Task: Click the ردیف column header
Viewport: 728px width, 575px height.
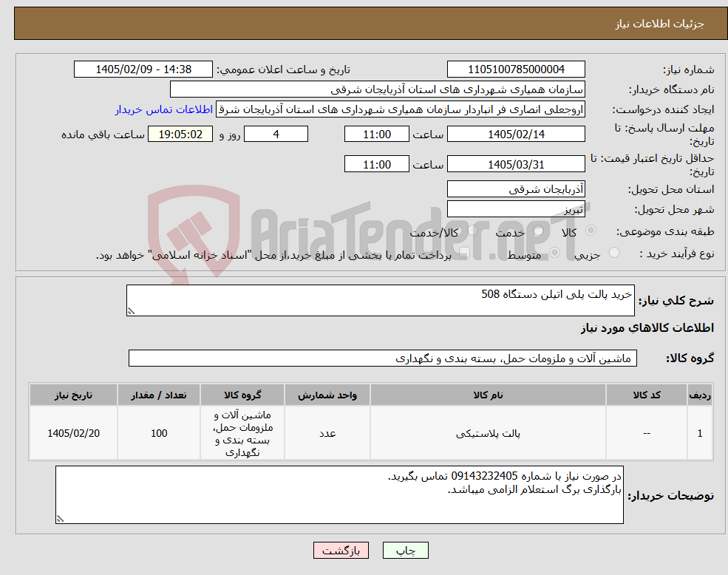Action: point(700,395)
